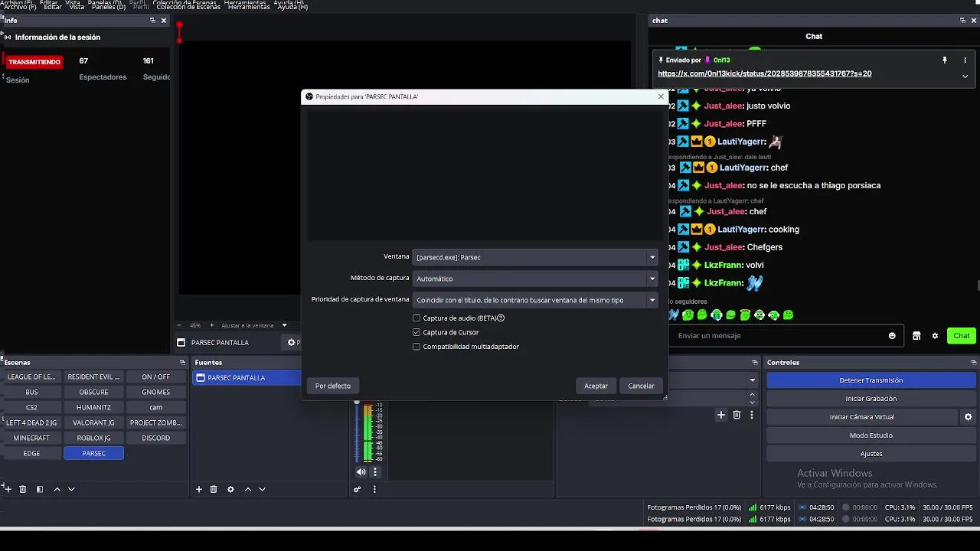Open the Archivo (F) menu
This screenshot has height=551, width=980.
pos(19,6)
